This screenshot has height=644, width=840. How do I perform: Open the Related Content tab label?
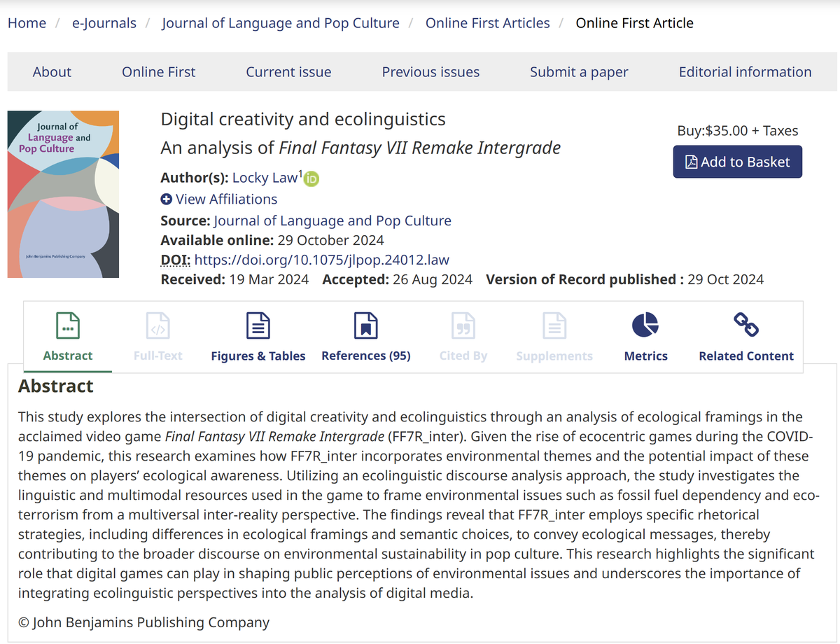pos(746,356)
